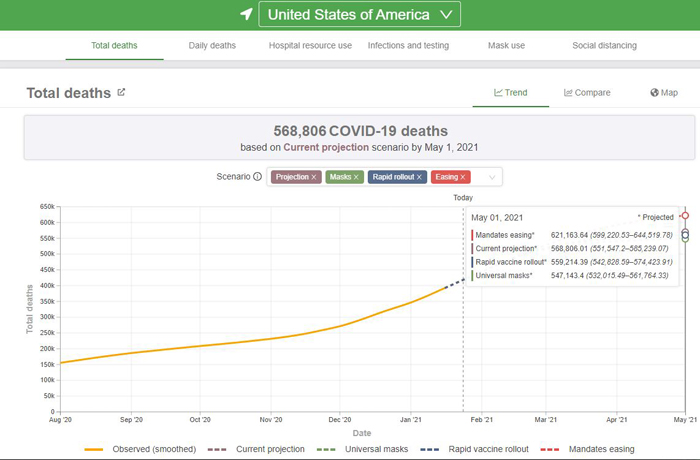Open the Social distancing tab

604,46
